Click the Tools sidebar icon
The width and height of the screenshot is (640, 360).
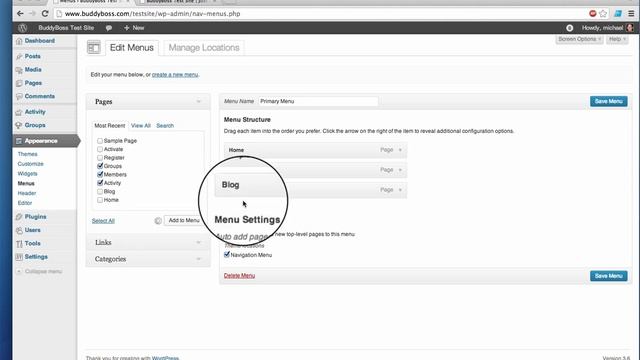pos(19,244)
